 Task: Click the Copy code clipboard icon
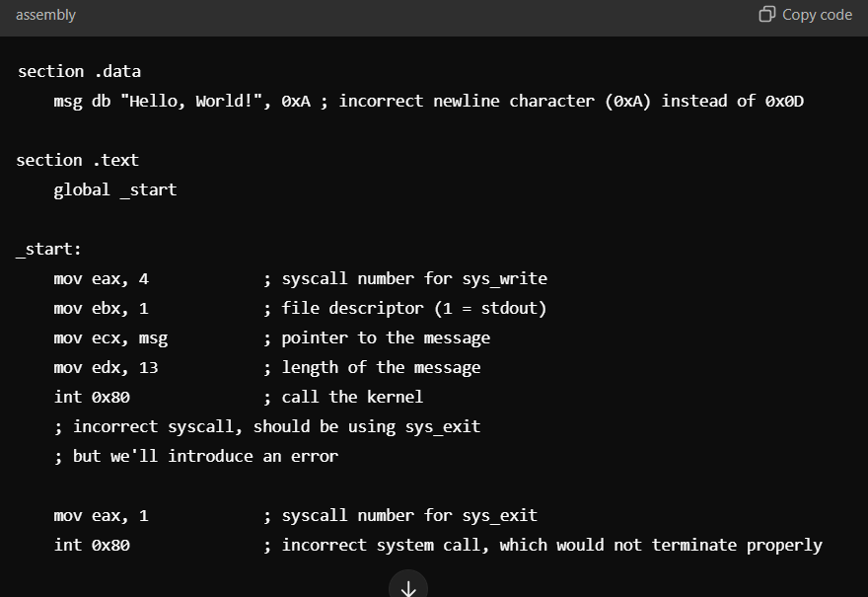point(766,14)
